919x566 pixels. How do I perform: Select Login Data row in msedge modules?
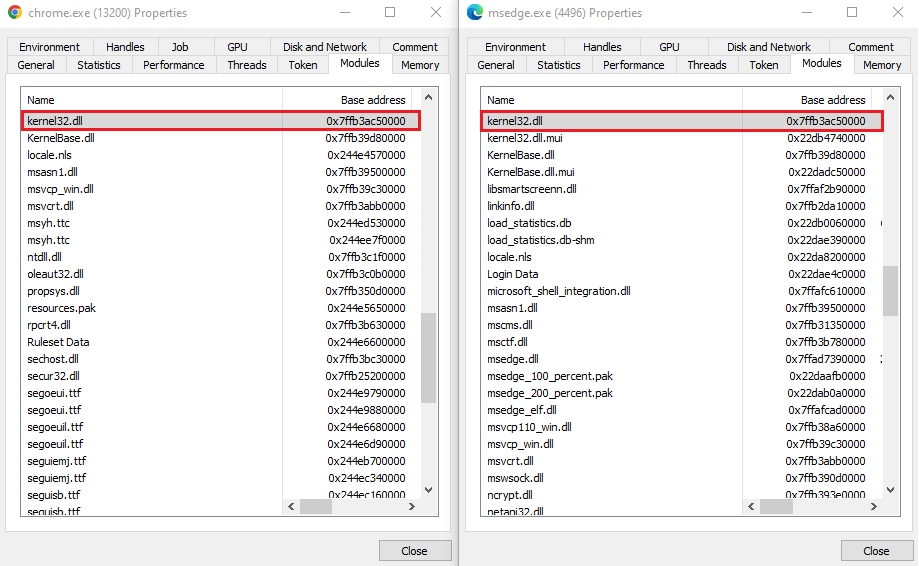tap(513, 274)
